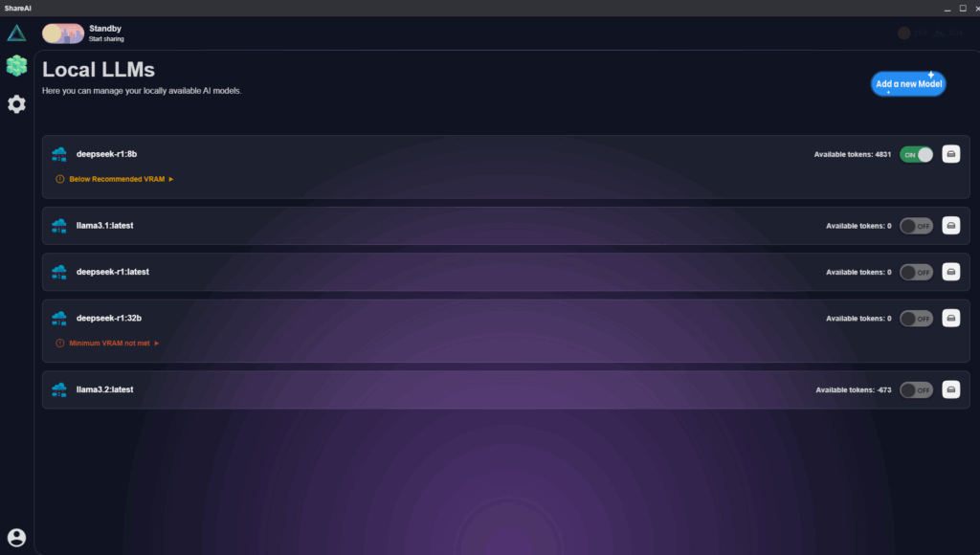
Task: Click the Available tokens: 4831 label
Action: point(853,154)
